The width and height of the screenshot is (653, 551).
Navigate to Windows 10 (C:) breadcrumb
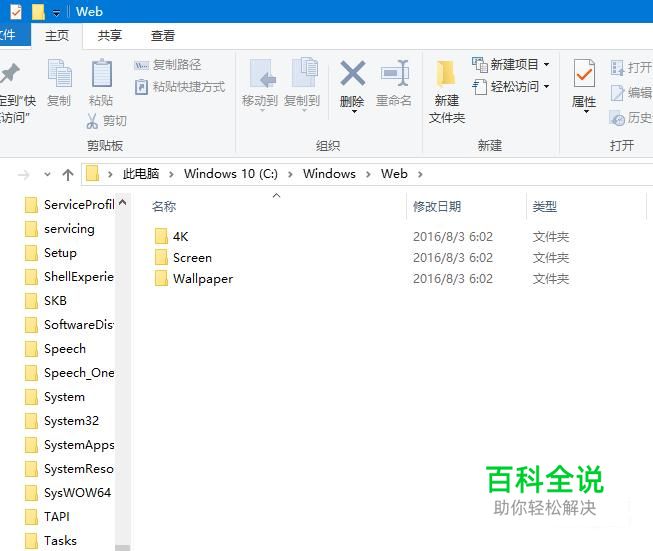click(x=231, y=174)
